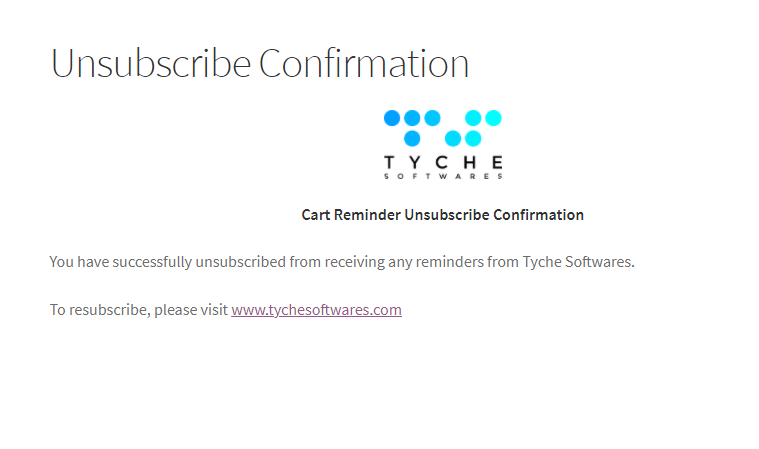Screen dimensions: 759x449
Task: Click the phrase "You have successfully unsubscribed"
Action: point(167,262)
